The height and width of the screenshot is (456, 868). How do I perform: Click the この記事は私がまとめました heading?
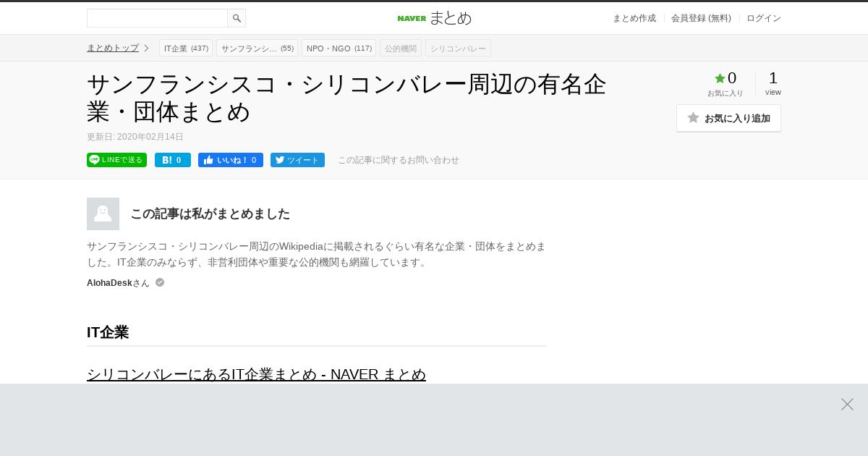click(x=210, y=214)
